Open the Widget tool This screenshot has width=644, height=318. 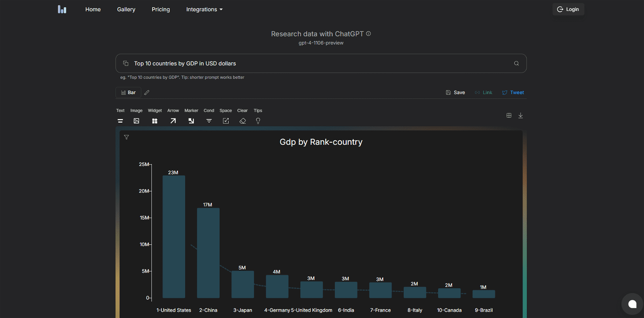click(155, 121)
